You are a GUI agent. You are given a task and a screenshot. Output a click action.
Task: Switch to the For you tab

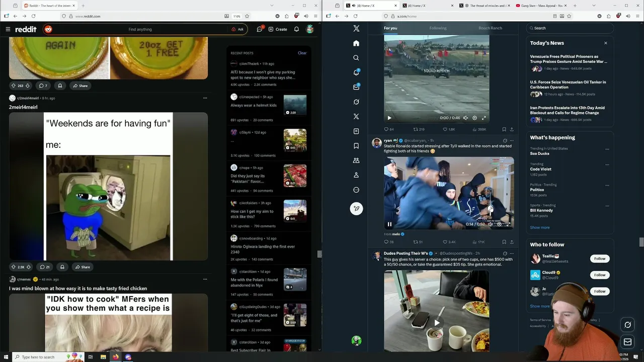tap(390, 28)
